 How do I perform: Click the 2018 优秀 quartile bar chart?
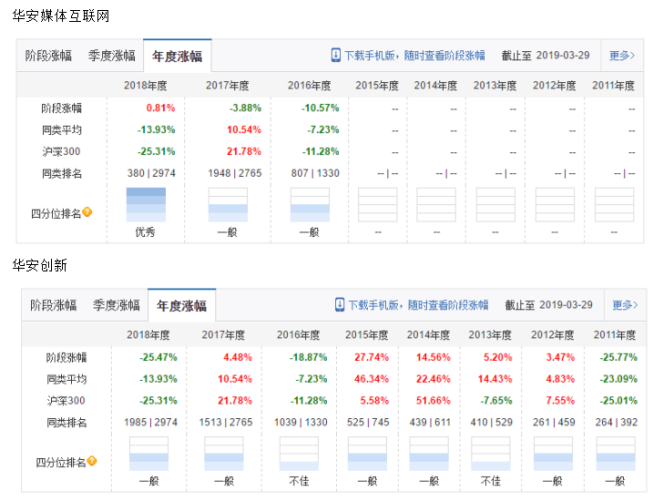pyautogui.click(x=146, y=204)
